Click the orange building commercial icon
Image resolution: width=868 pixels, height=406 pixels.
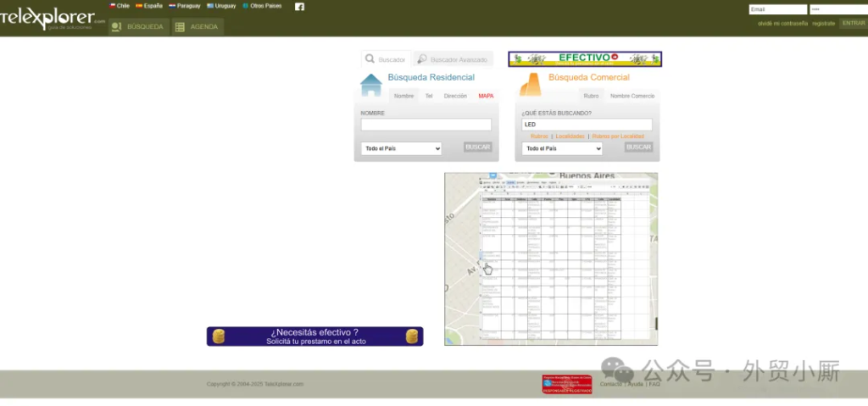coord(530,85)
